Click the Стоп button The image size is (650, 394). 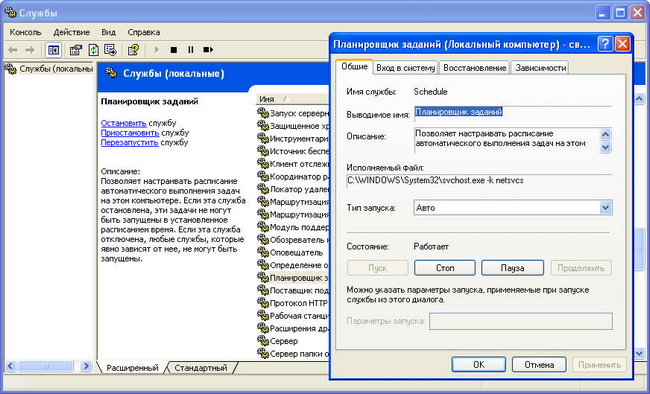tap(445, 268)
